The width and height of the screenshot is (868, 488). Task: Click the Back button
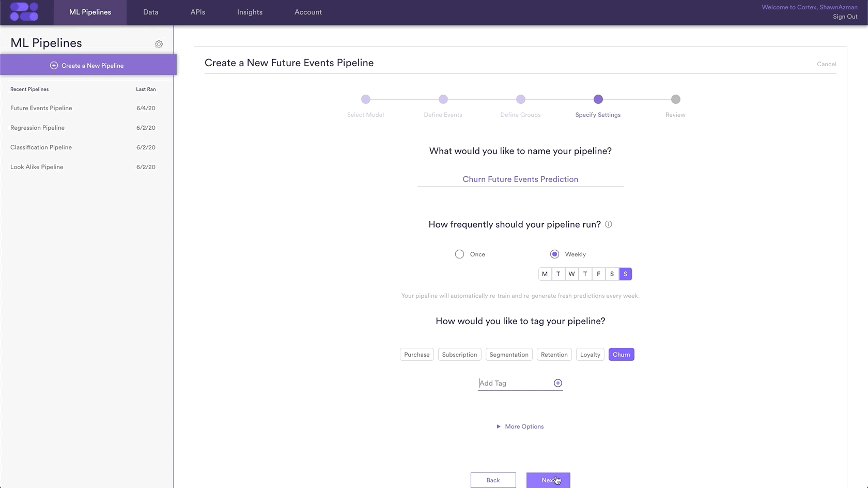click(493, 480)
